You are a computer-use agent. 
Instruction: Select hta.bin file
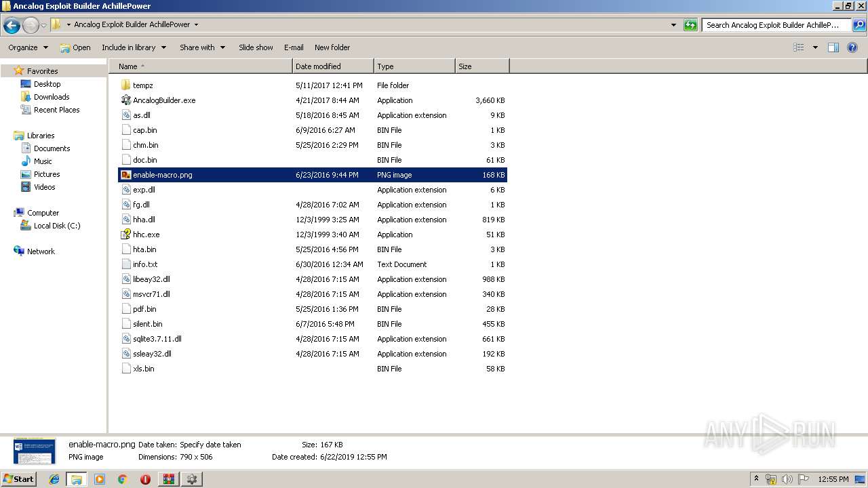click(144, 249)
